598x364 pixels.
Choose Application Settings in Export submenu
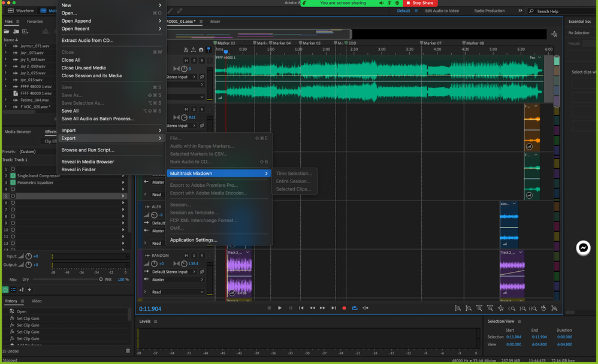coord(194,240)
